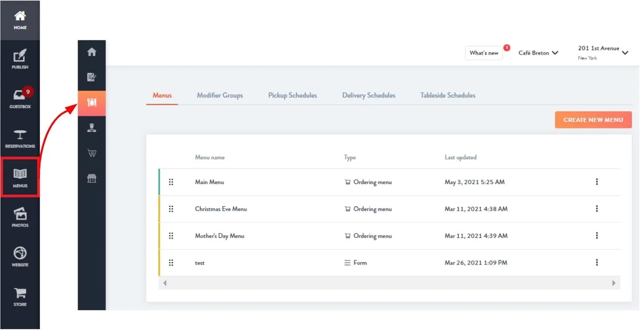Click the Type column header
The image size is (644, 331).
(350, 158)
